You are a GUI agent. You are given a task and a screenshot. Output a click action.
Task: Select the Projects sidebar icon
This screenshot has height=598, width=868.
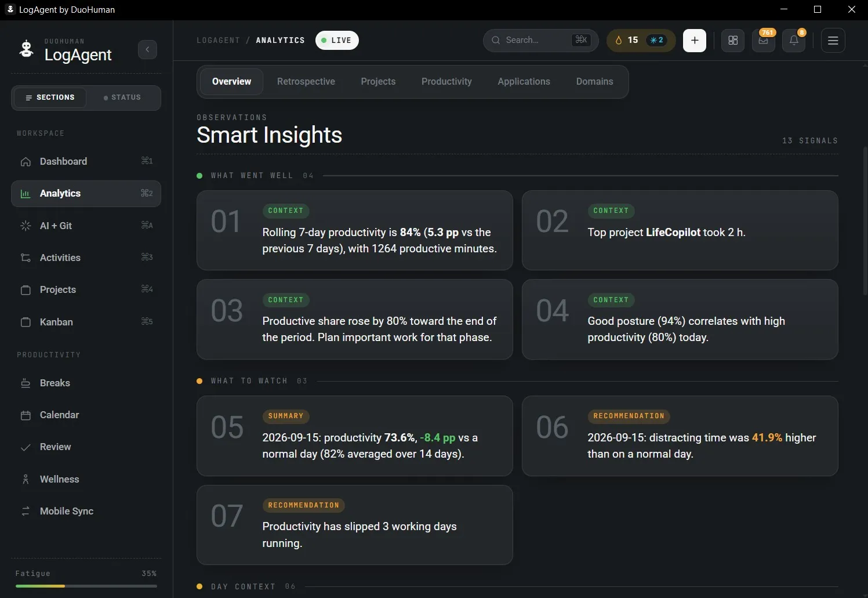[x=26, y=290]
